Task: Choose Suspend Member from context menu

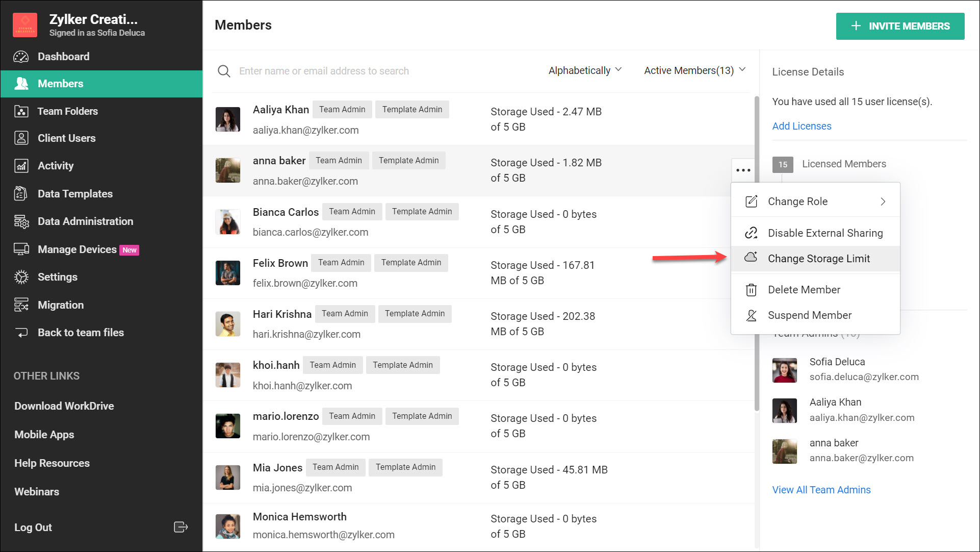Action: [x=809, y=315]
